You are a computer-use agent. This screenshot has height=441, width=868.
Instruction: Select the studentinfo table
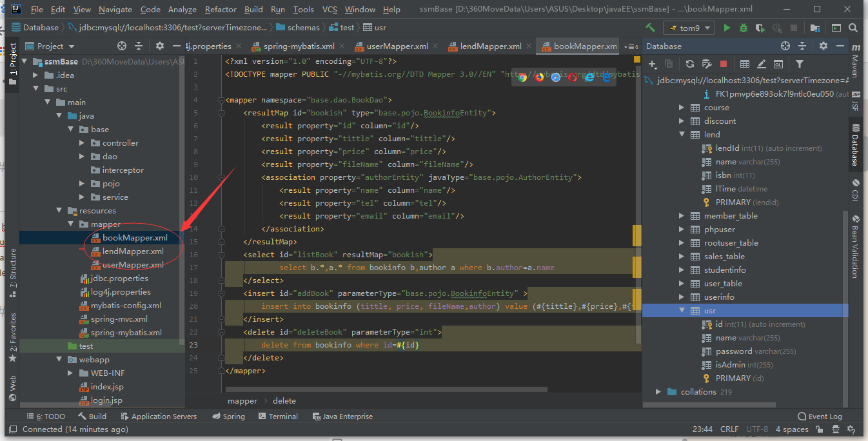[725, 270]
